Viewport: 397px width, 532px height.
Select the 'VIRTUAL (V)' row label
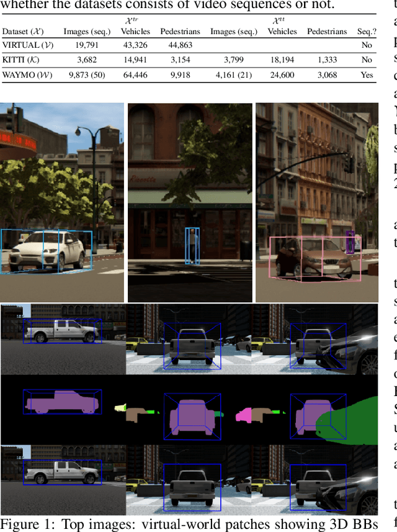[x=27, y=45]
